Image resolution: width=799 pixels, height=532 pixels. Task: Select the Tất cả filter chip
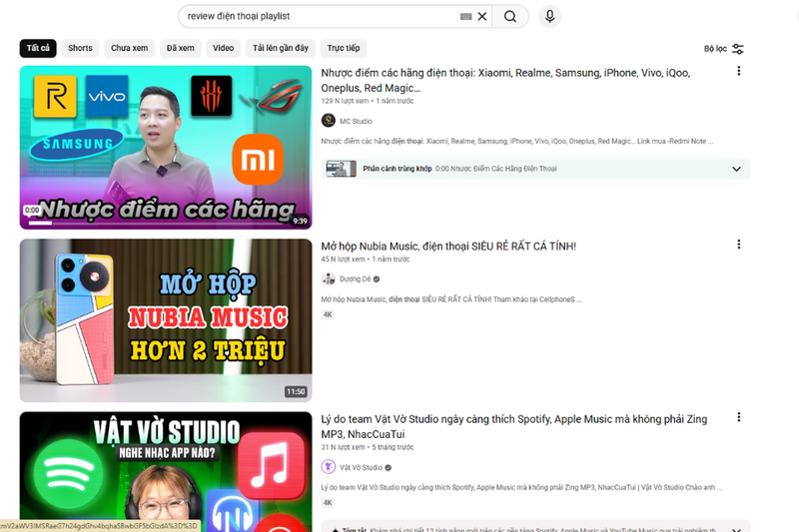pos(38,48)
